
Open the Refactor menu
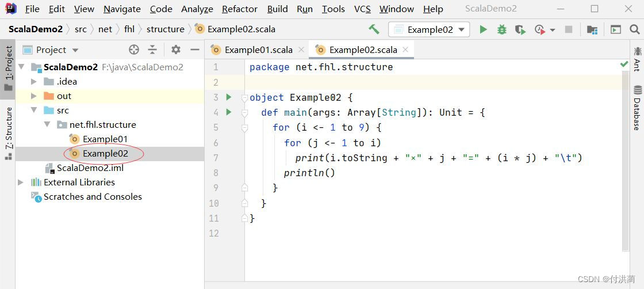tap(240, 9)
